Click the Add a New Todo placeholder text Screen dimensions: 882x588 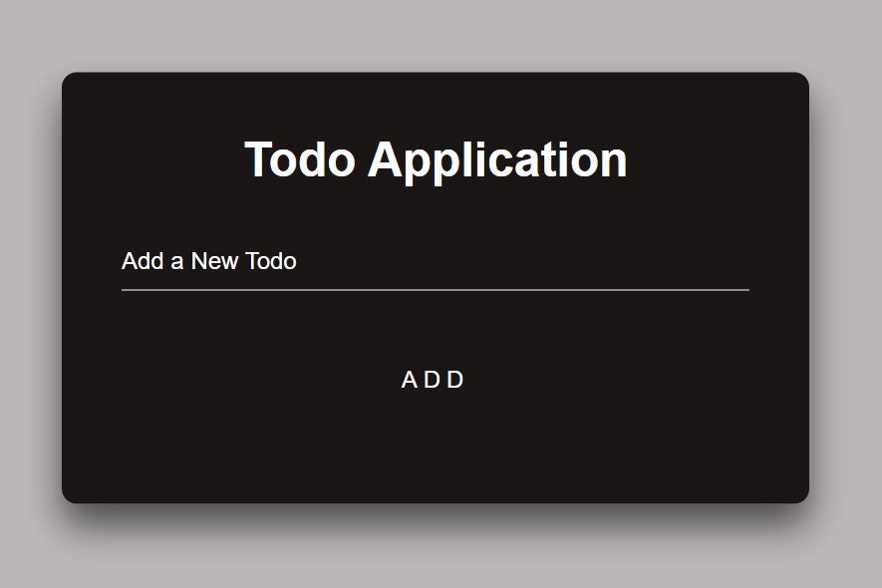pyautogui.click(x=208, y=261)
